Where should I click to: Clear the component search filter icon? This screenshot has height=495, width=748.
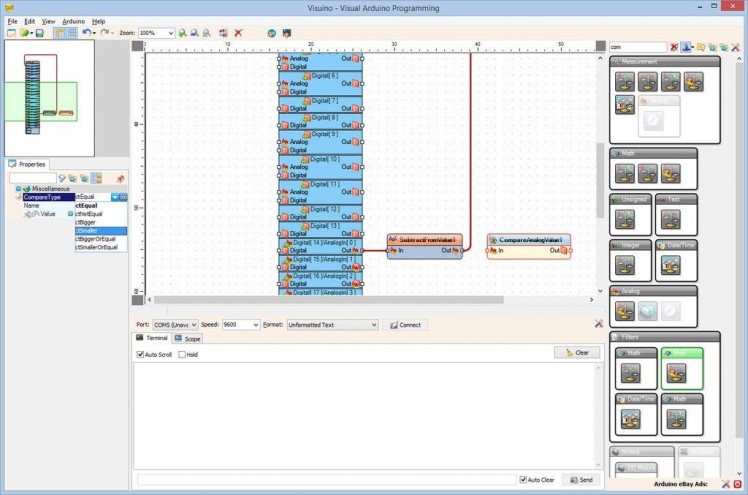pyautogui.click(x=674, y=47)
